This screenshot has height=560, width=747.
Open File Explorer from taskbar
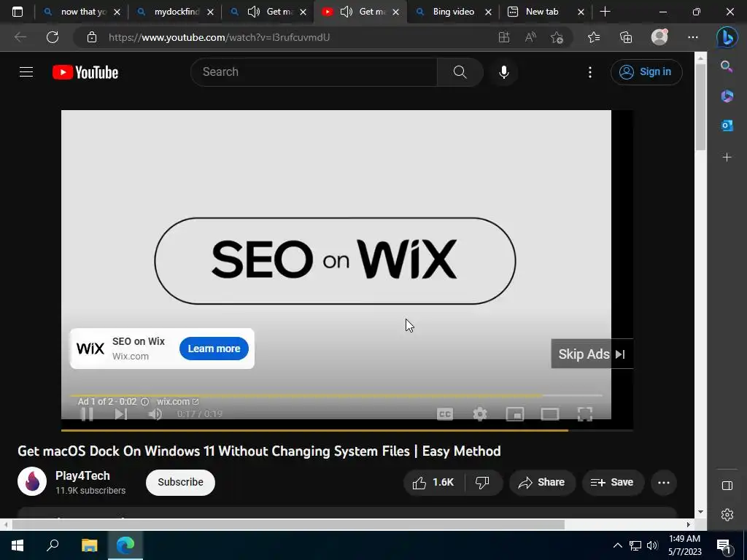(x=89, y=545)
